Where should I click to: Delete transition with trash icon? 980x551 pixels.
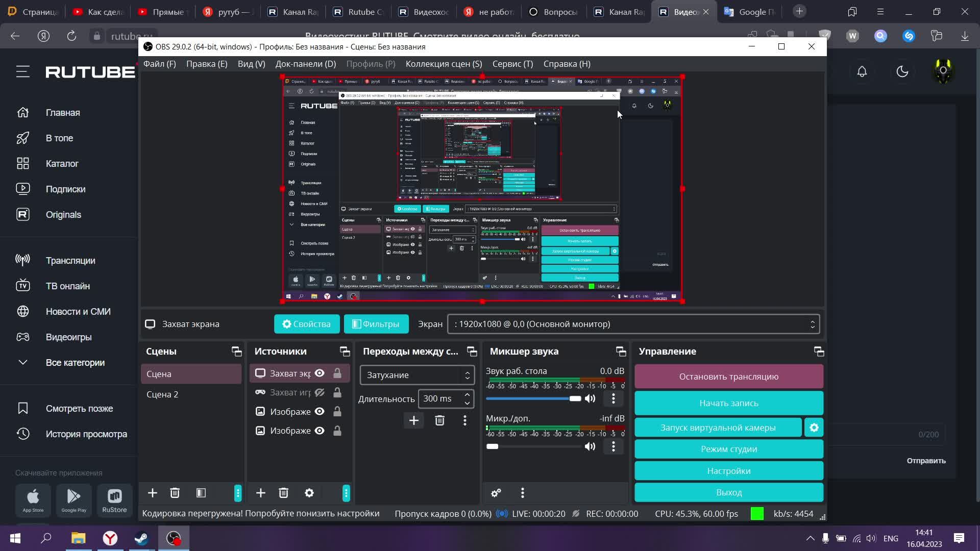coord(439,420)
